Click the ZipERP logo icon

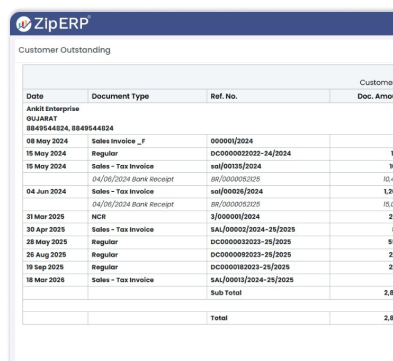(24, 24)
